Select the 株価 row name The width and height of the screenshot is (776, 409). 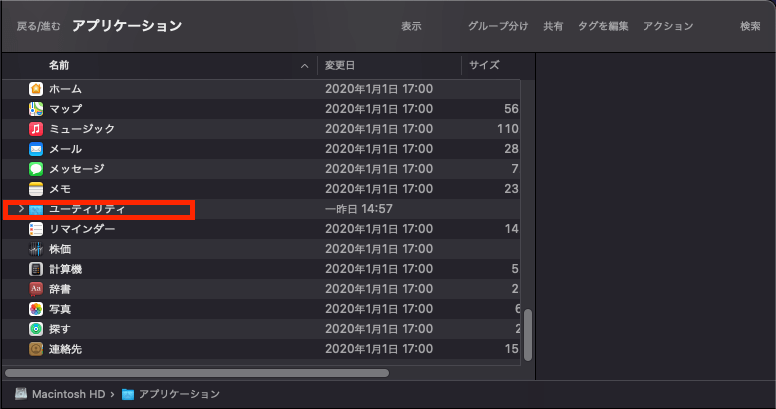60,249
